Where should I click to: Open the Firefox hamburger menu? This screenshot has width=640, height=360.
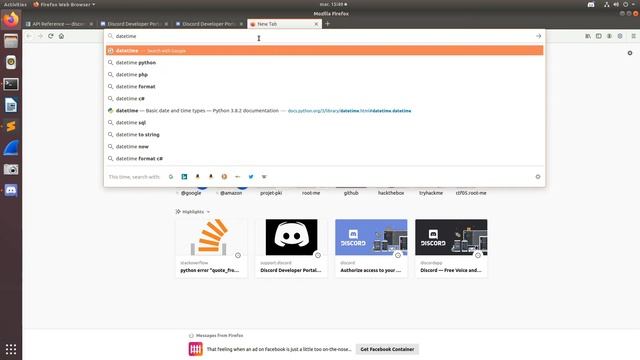633,36
